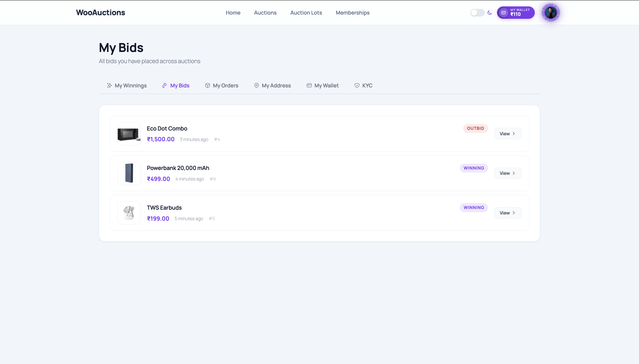This screenshot has height=364, width=639.
Task: Switch to the Memberships page
Action: coord(352,12)
